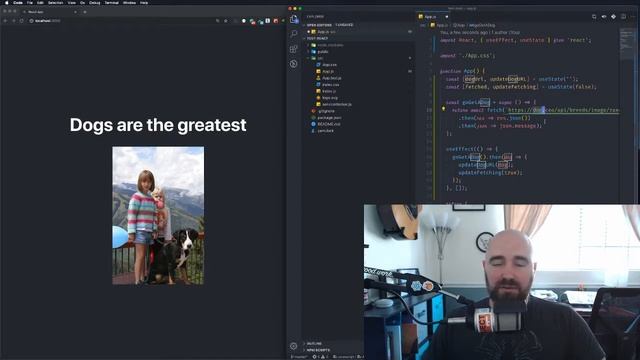Image resolution: width=640 pixels, height=360 pixels.
Task: Click the browser back arrow
Action: (6, 21)
